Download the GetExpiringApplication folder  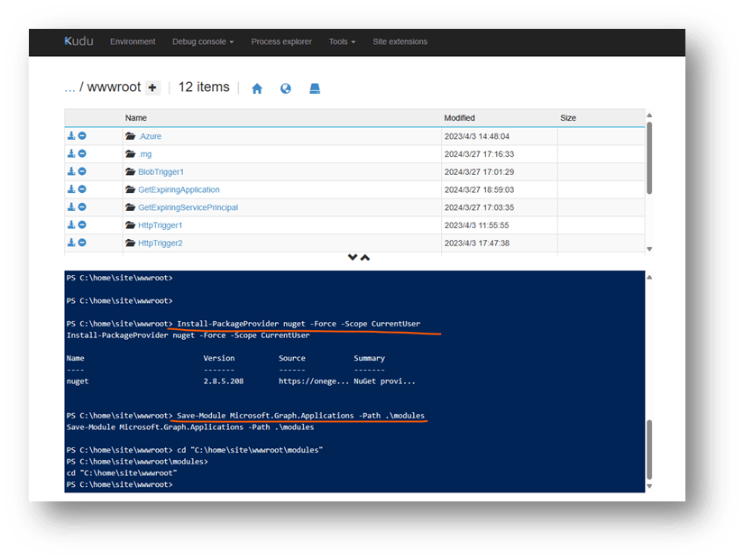click(x=71, y=189)
